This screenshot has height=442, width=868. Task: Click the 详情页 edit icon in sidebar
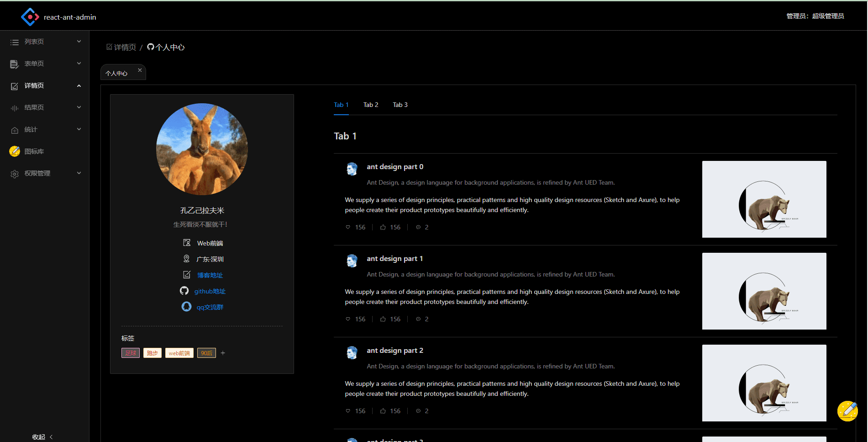(15, 86)
